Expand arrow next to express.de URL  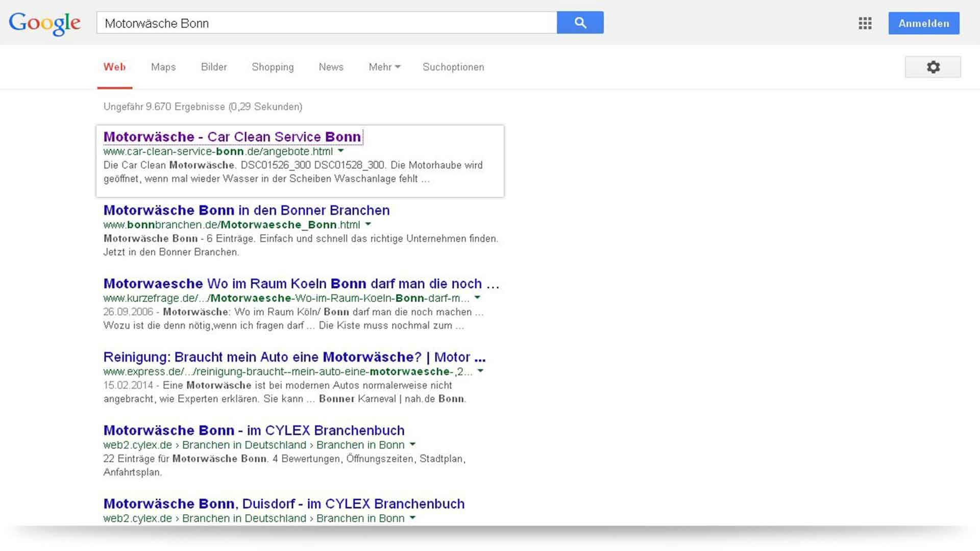point(480,371)
